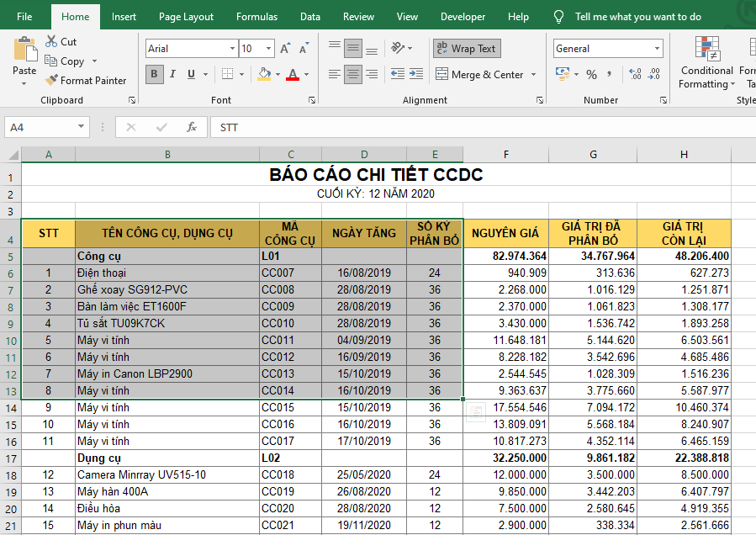Click the Insert Function fx icon
The image size is (756, 535).
192,127
